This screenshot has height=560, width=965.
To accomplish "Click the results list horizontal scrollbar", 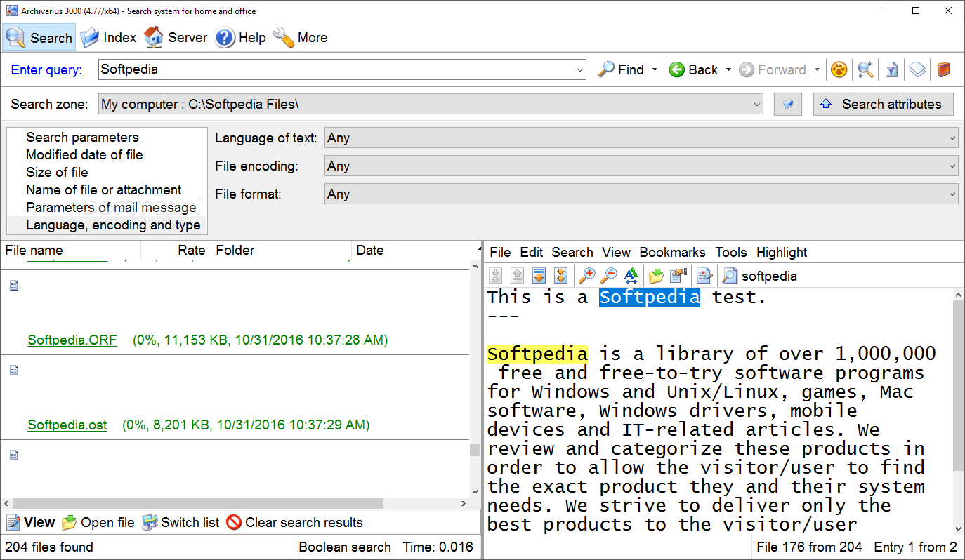I will click(198, 504).
